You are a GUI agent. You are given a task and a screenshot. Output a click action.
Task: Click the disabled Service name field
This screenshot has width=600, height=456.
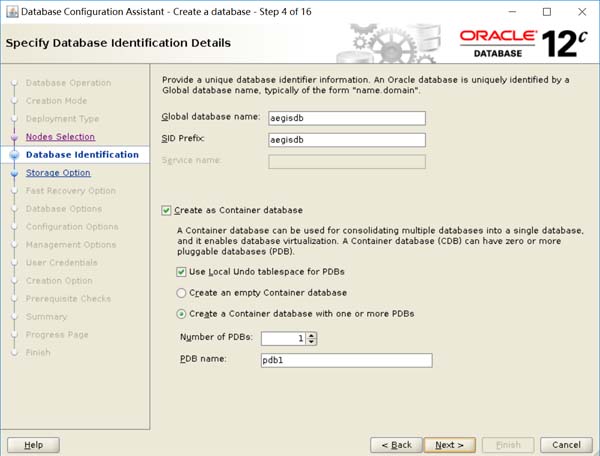[347, 162]
